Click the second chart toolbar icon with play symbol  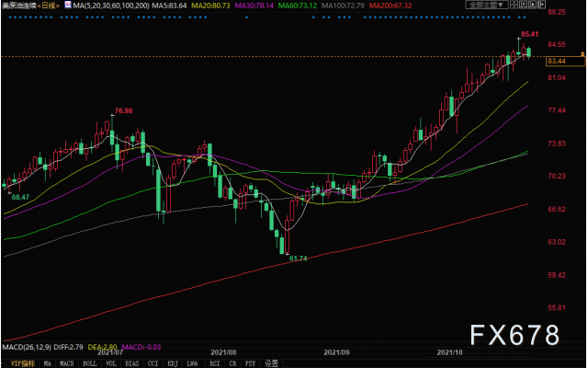(524, 5)
